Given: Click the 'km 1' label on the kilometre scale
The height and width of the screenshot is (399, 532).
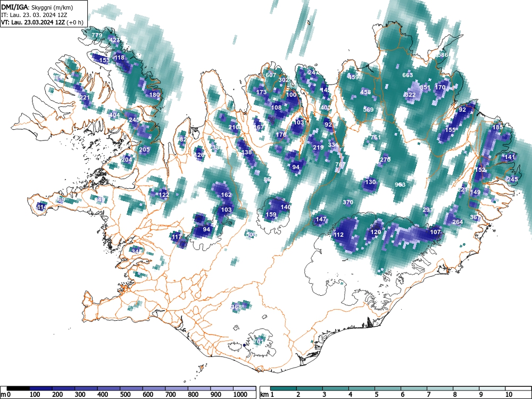Looking at the screenshot, I should tap(267, 395).
